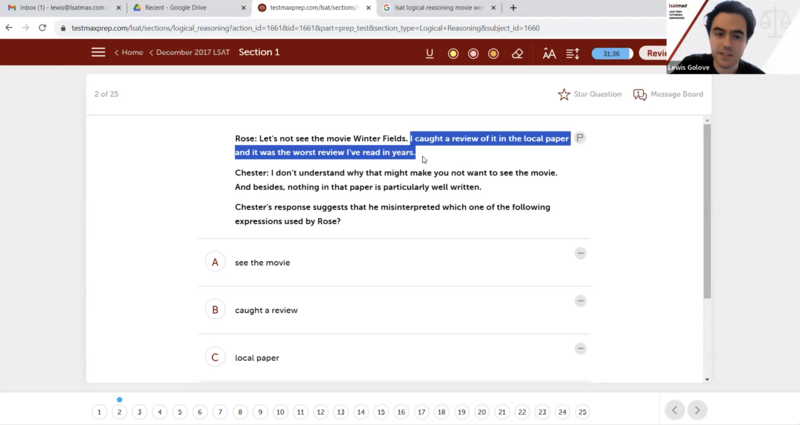Open the line spacing settings
Screen dimensions: 800x425
573,53
